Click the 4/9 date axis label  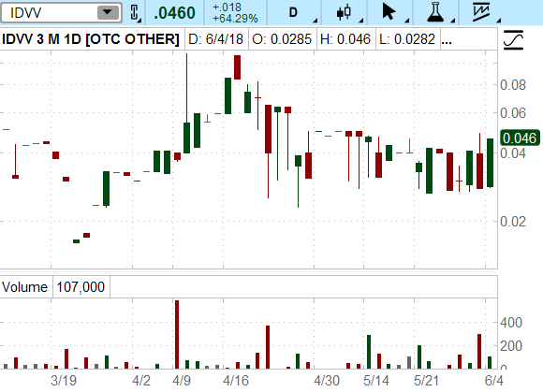click(x=182, y=381)
